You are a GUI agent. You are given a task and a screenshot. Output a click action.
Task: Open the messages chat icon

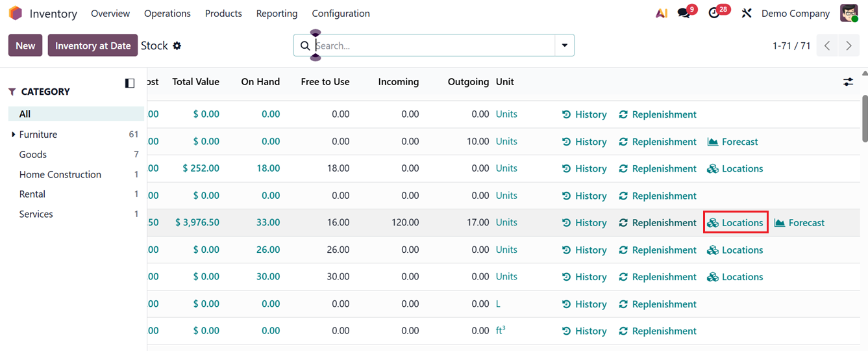684,13
